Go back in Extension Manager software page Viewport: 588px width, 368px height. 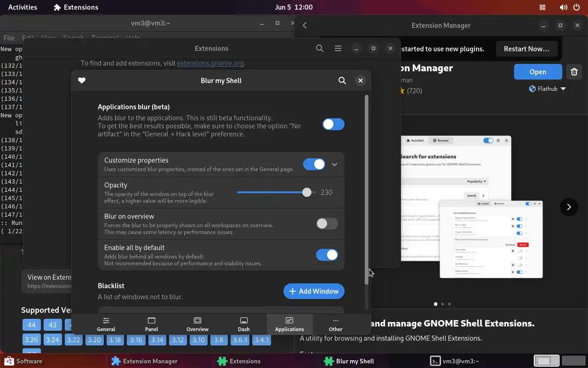[305, 25]
